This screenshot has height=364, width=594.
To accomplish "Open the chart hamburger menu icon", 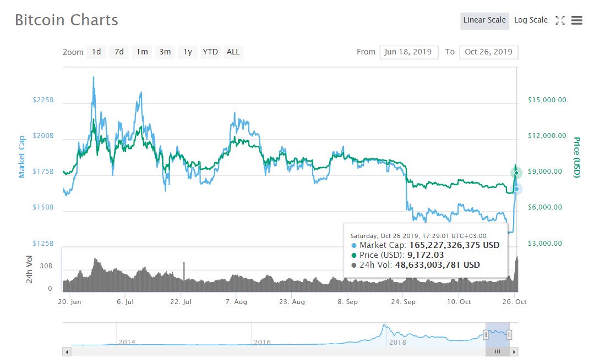I will 576,20.
